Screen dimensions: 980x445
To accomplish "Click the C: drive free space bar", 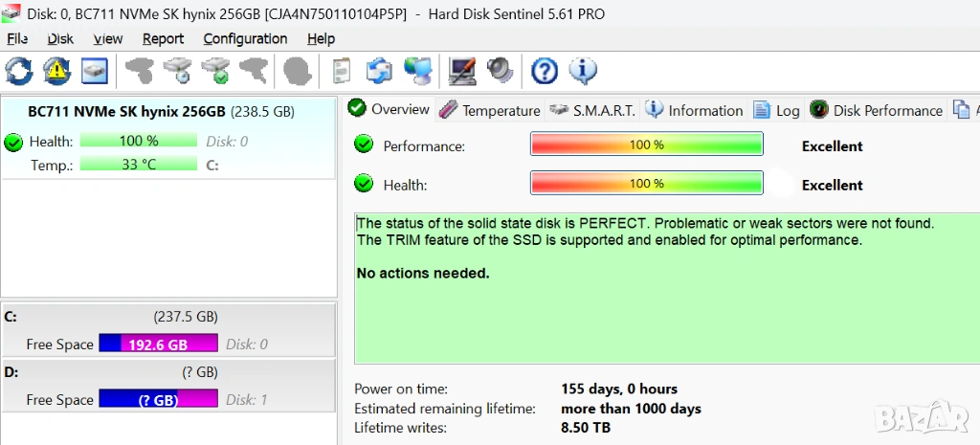I will coord(158,345).
